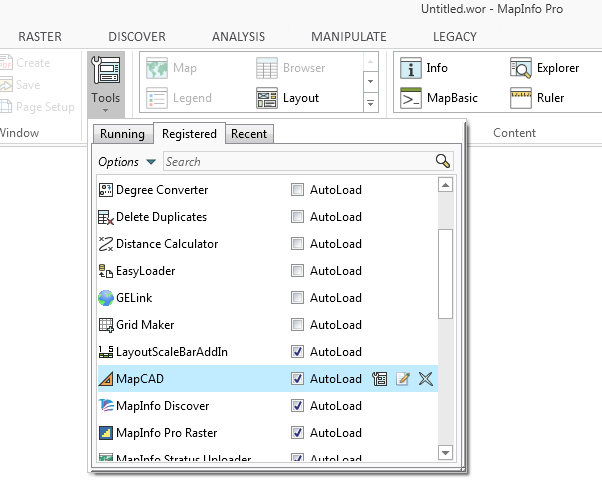Click the MapCAD triangle icon
Viewport: 602px width, 493px height.
click(x=106, y=379)
